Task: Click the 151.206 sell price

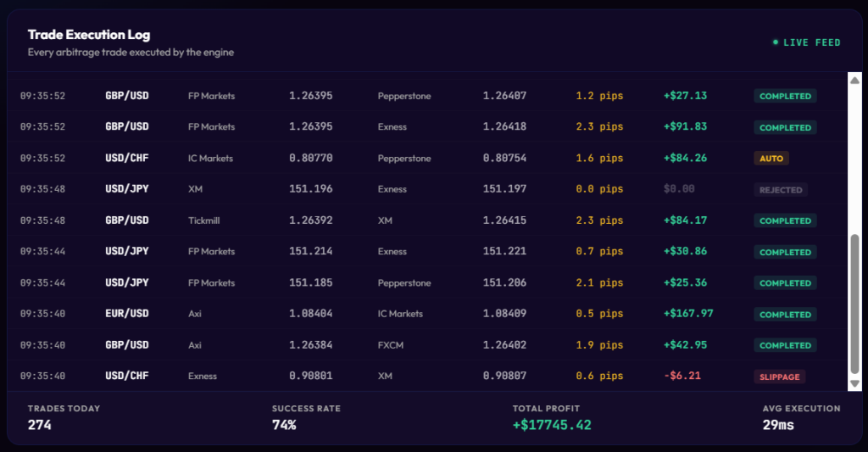Action: tap(504, 282)
